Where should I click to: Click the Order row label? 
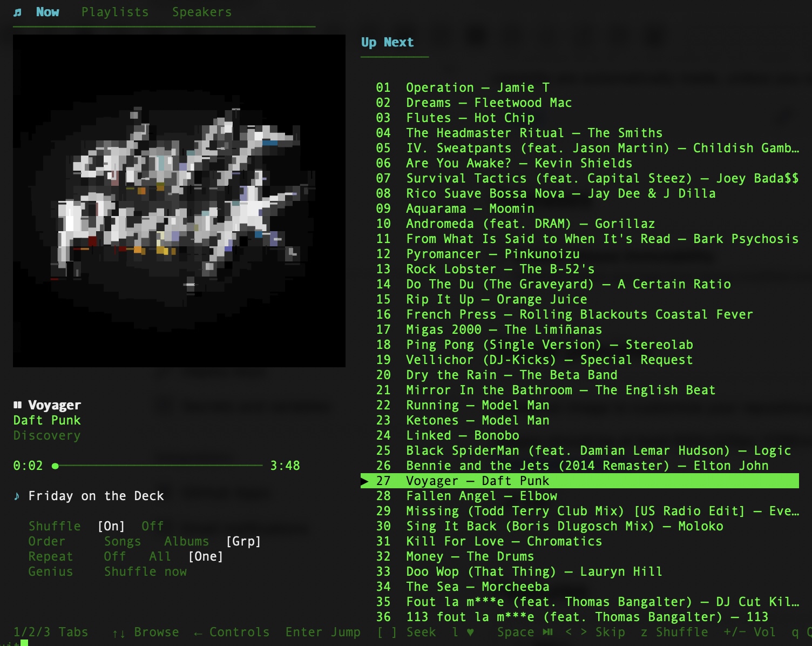(x=46, y=541)
